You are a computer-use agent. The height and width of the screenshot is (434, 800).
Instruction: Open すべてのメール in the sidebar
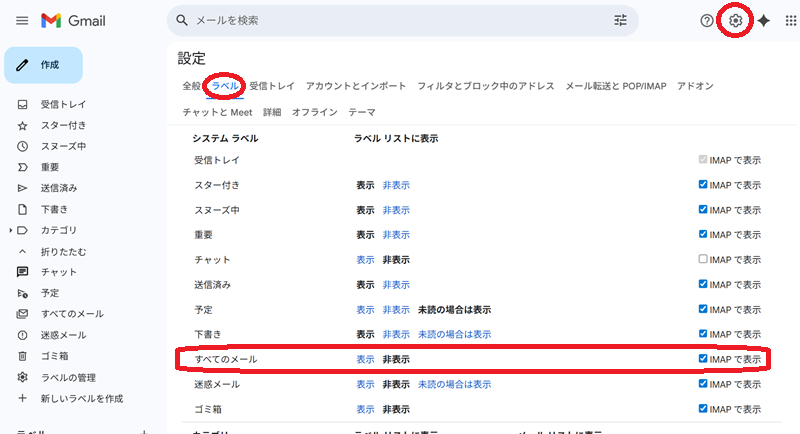[x=72, y=314]
